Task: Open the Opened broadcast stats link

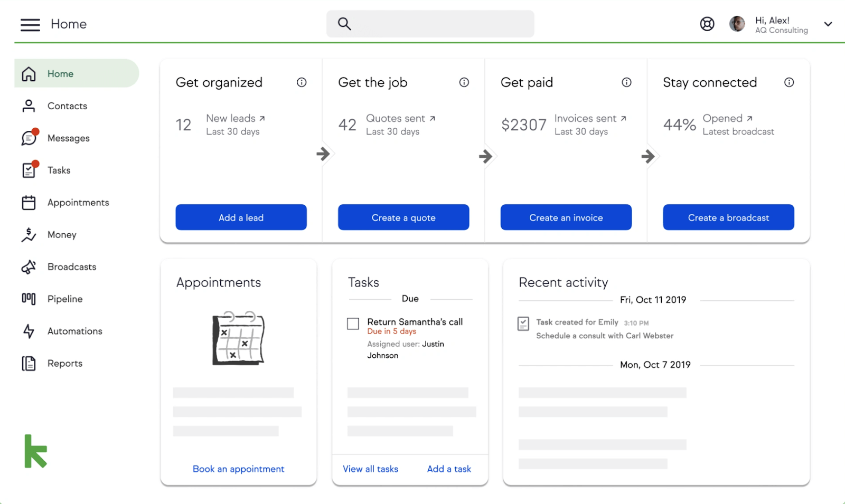Action: (728, 118)
